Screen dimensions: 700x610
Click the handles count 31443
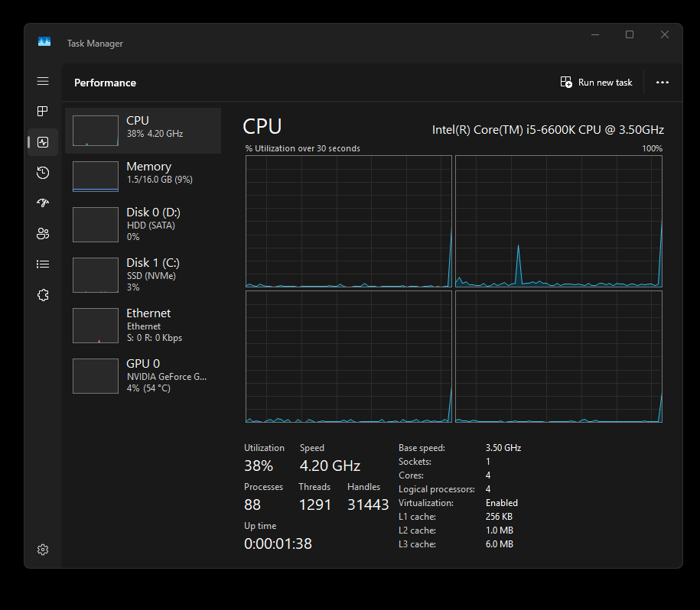tap(368, 505)
